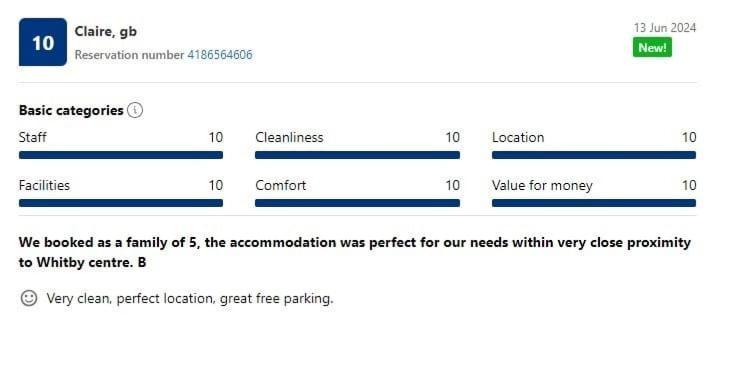Click the positive comment about free parking
This screenshot has width=749, height=381.
point(190,298)
